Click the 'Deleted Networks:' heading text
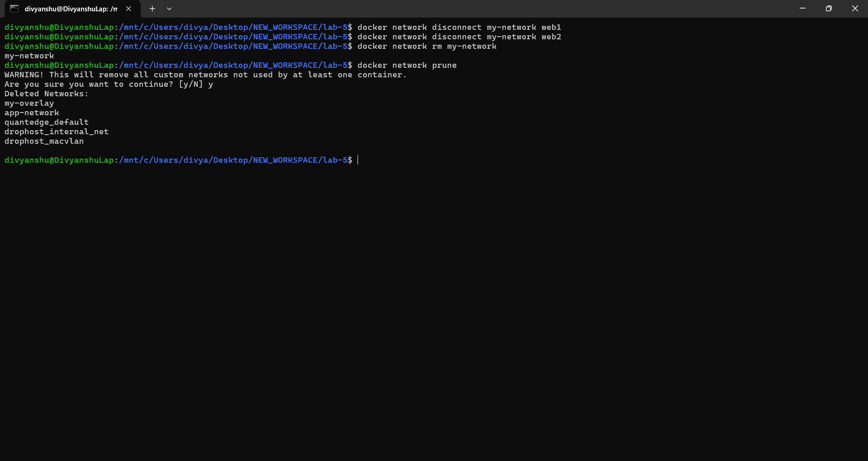Screen dimensions: 868x461 pos(46,94)
